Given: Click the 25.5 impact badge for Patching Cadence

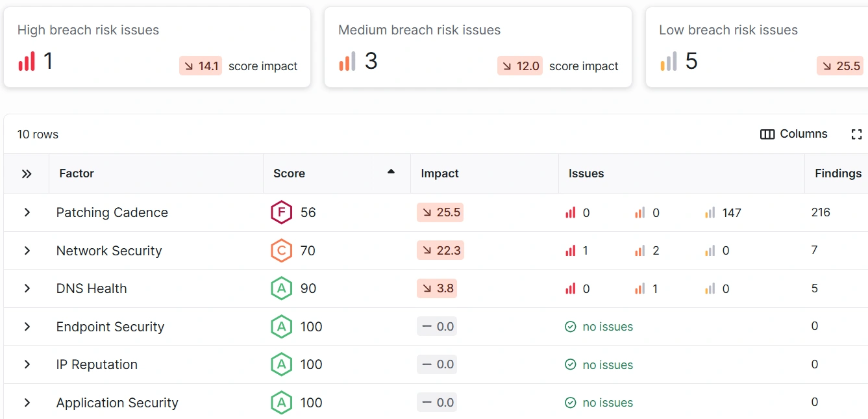Looking at the screenshot, I should coord(440,212).
